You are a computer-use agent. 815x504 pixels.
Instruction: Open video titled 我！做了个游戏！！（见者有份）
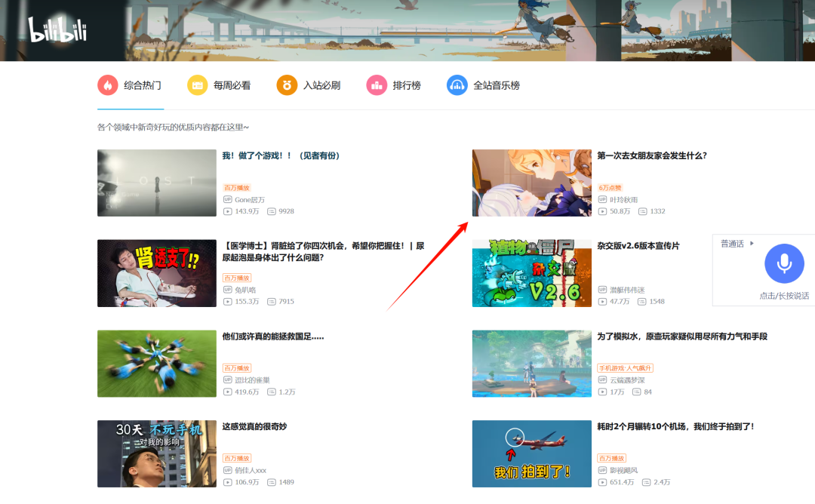[281, 155]
